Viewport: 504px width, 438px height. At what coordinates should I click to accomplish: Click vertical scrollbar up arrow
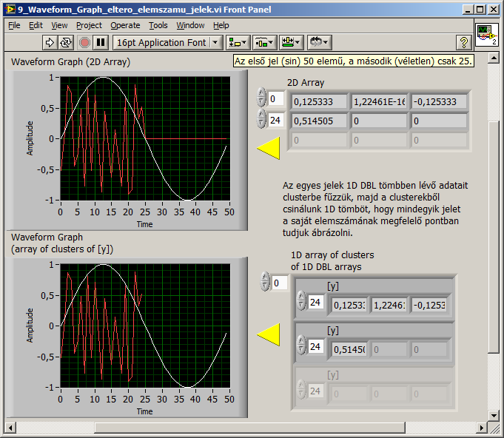(494, 58)
